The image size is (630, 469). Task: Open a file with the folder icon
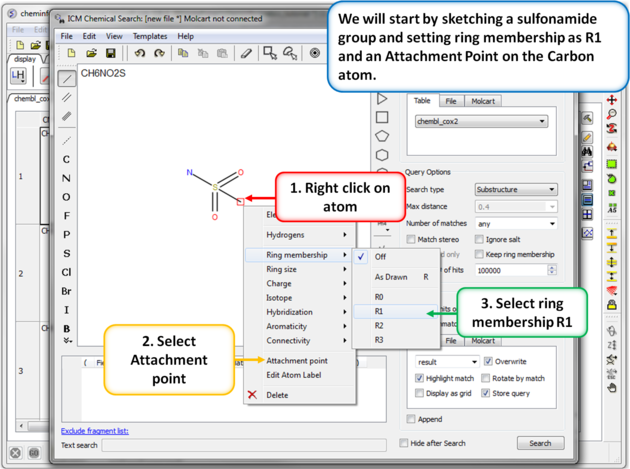tap(91, 53)
